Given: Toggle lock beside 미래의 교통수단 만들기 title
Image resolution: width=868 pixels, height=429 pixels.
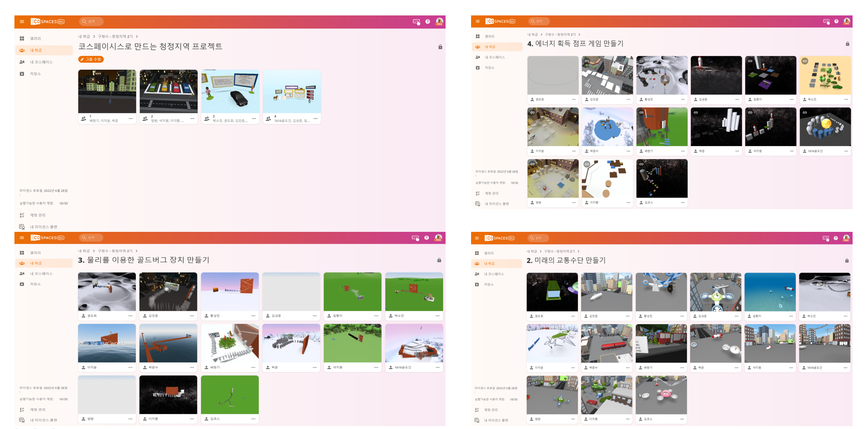Looking at the screenshot, I should (x=847, y=261).
